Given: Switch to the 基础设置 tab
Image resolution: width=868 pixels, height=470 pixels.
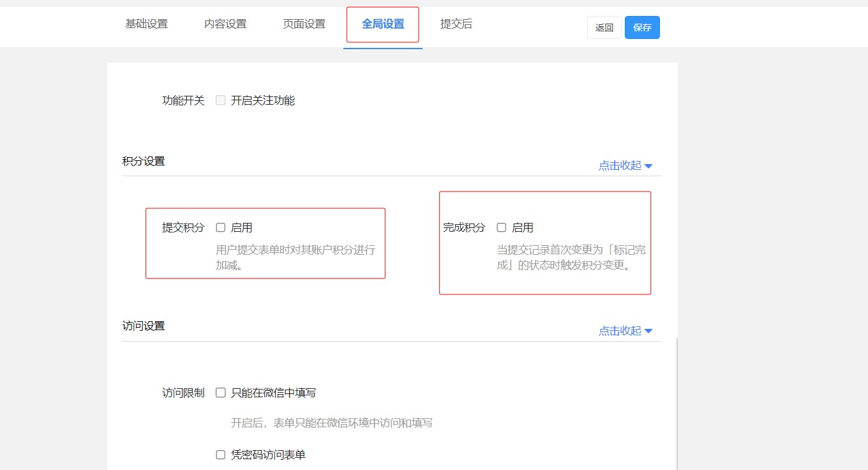Looking at the screenshot, I should (x=146, y=24).
